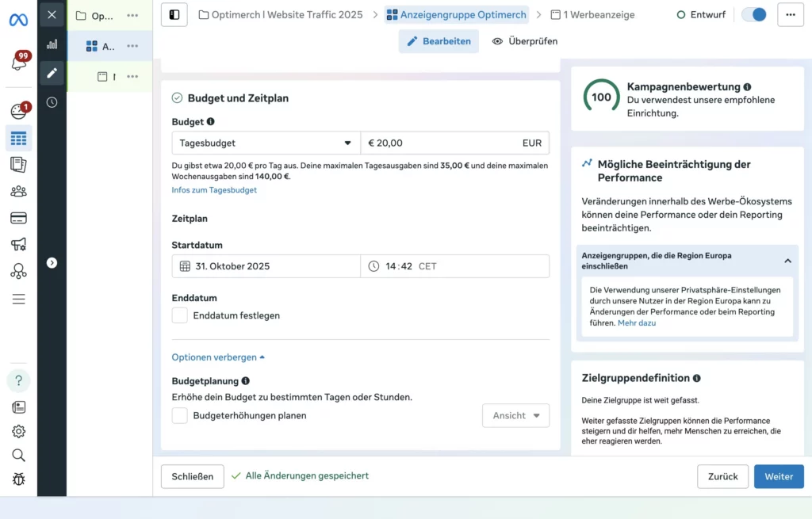Switch to the Überprüfen tab

point(525,41)
